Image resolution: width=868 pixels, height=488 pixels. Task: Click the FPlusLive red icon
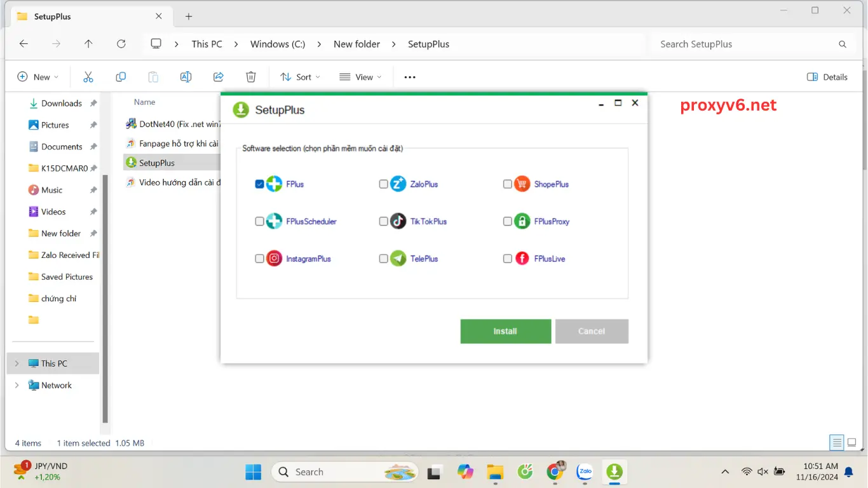coord(522,259)
